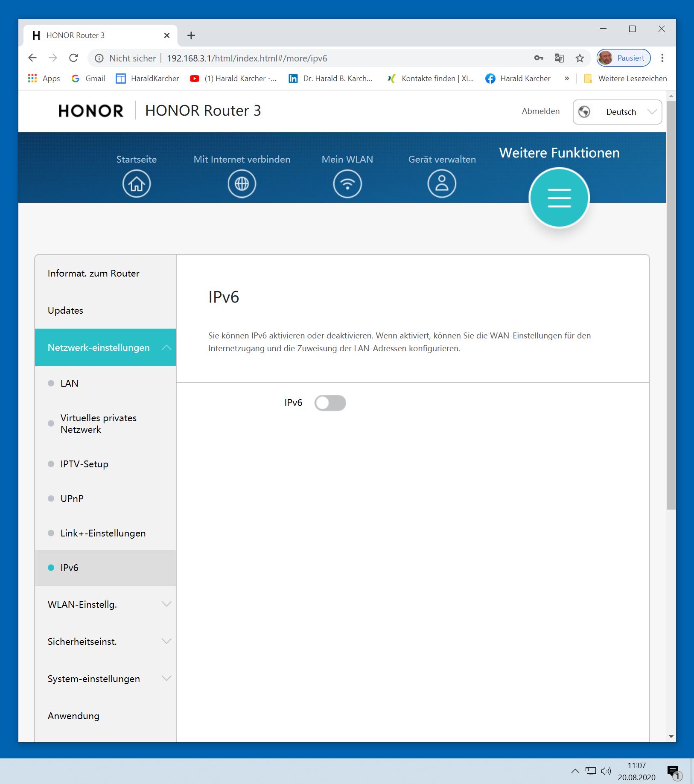Open the LinkedIn Dr. Harald B. Karcher bookmark
This screenshot has height=784, width=694.
(331, 79)
